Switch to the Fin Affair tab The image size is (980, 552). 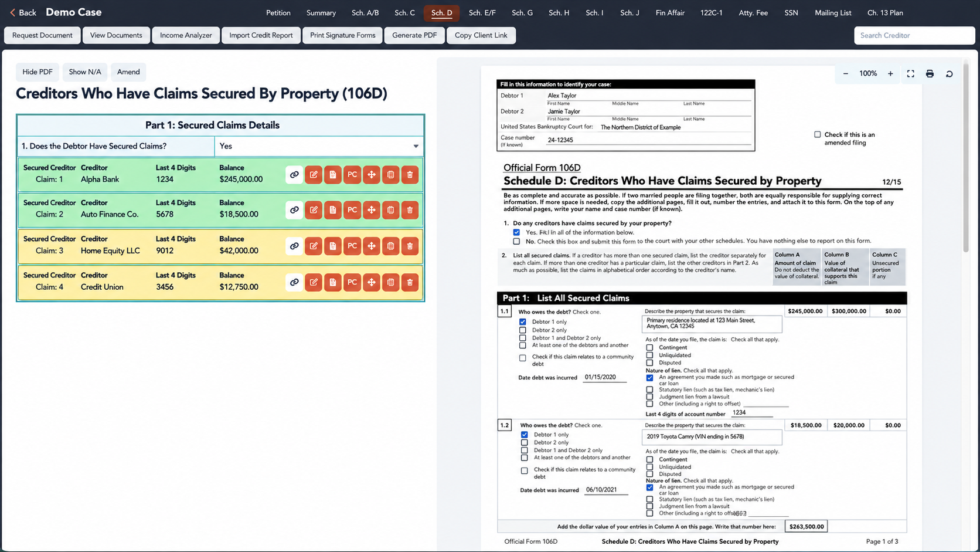[x=670, y=12]
